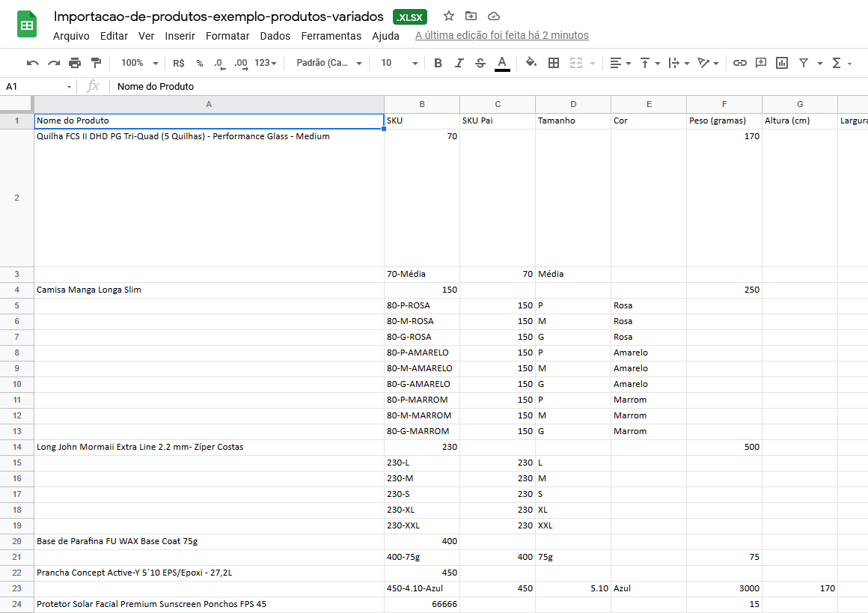The image size is (868, 613).
Task: Select cell 'Camisa Manga Longa Slim'
Action: [x=209, y=290]
